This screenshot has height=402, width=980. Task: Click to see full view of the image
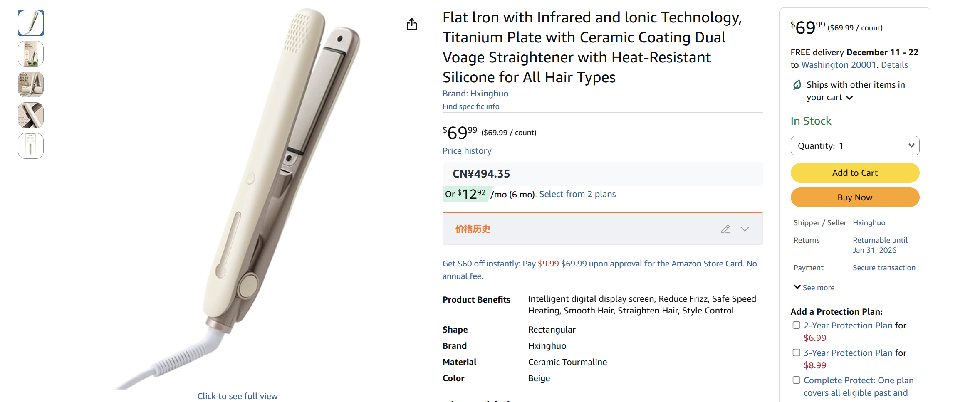click(238, 396)
